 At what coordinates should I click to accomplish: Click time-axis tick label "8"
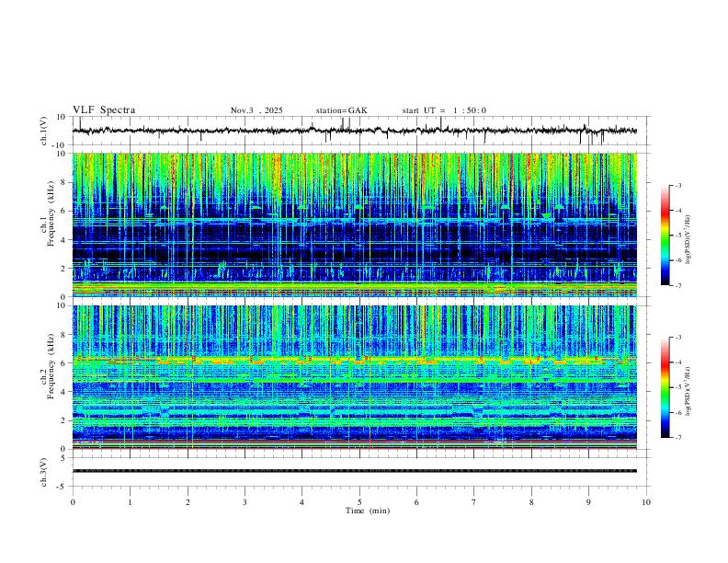[531, 502]
